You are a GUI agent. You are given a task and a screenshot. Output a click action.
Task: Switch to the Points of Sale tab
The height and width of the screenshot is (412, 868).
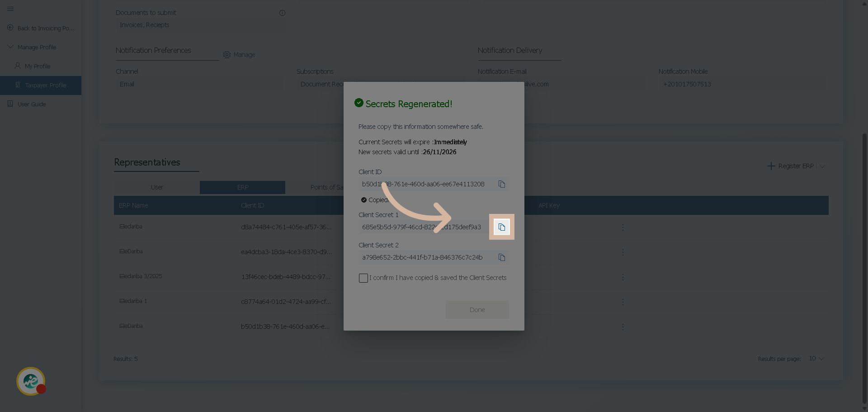(x=327, y=187)
